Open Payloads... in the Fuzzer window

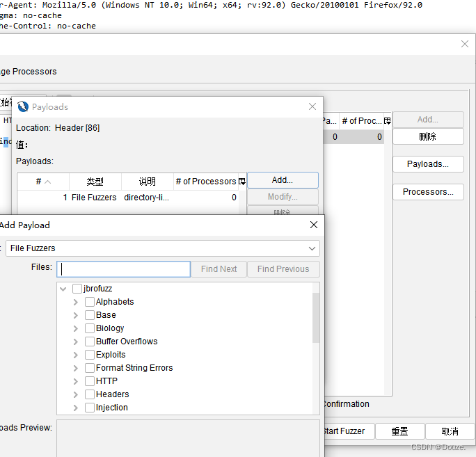click(x=428, y=164)
